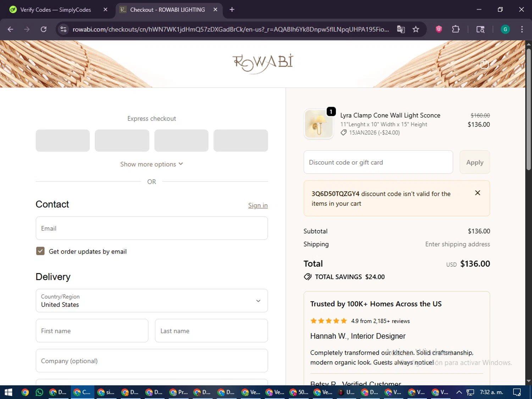The height and width of the screenshot is (399, 532).
Task: Select the Checkout ROWABI LIGHTING tab
Action: pyautogui.click(x=167, y=10)
